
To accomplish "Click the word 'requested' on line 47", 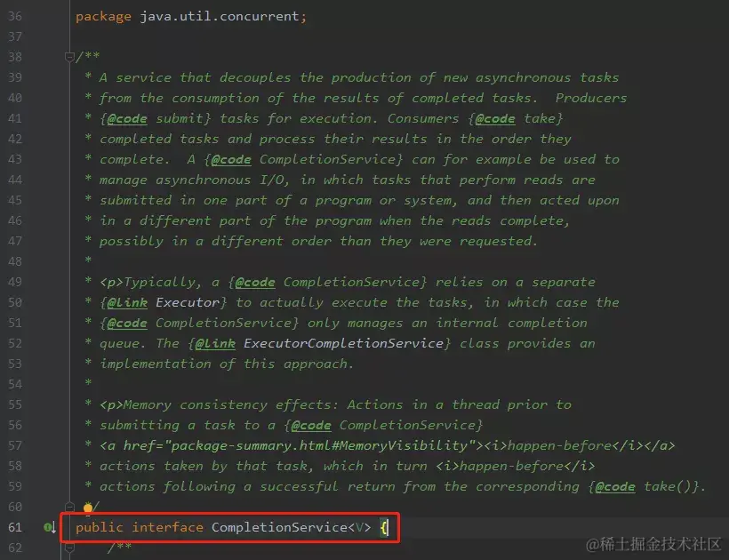I will (x=495, y=242).
